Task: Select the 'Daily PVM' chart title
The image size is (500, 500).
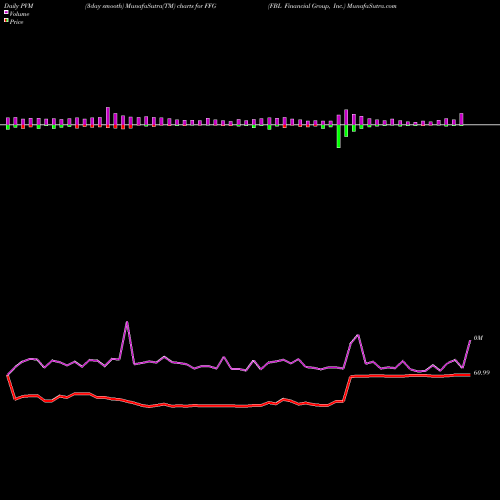Action: [x=19, y=6]
